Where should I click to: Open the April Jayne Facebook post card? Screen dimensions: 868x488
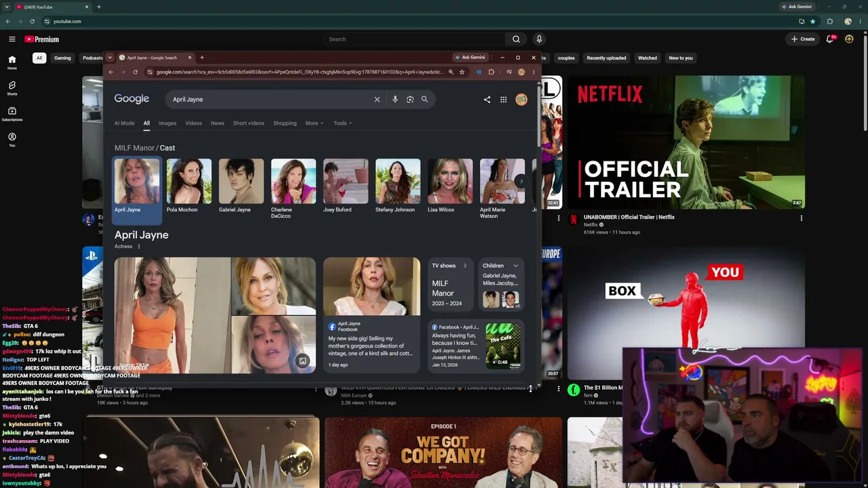point(372,314)
